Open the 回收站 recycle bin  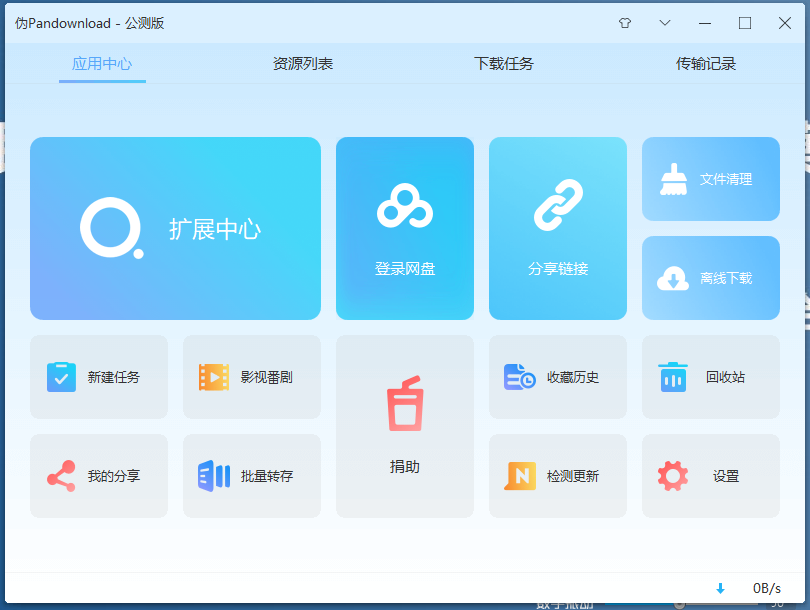[710, 377]
